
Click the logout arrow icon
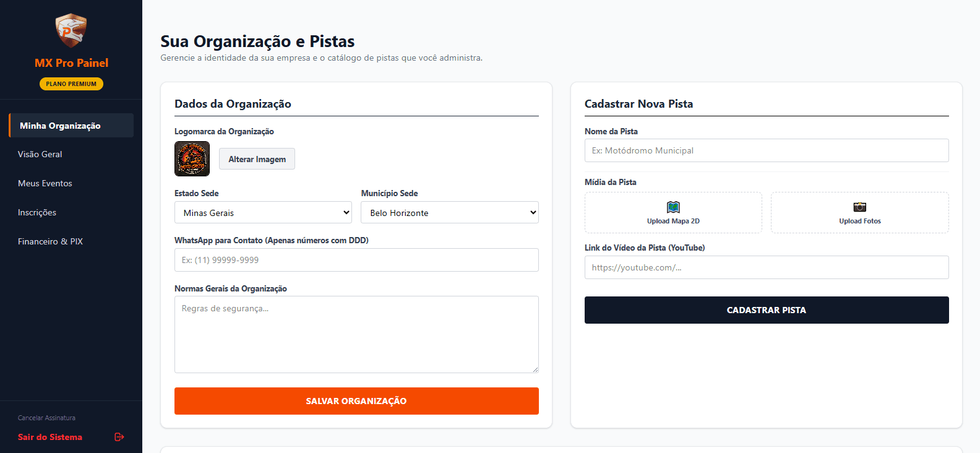(119, 437)
